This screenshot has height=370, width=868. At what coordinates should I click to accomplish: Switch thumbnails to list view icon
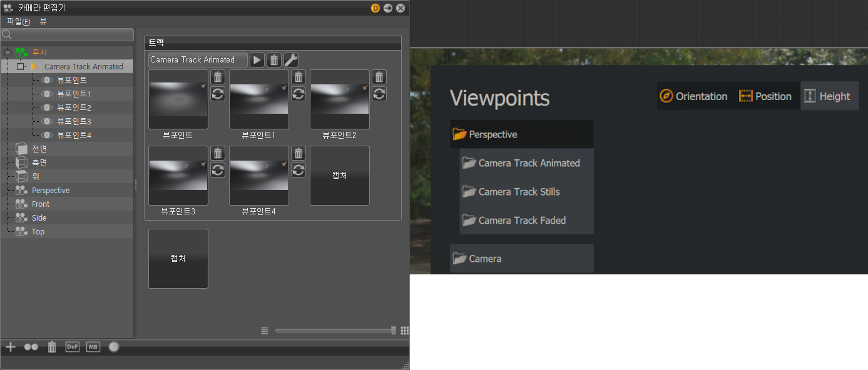click(x=265, y=331)
